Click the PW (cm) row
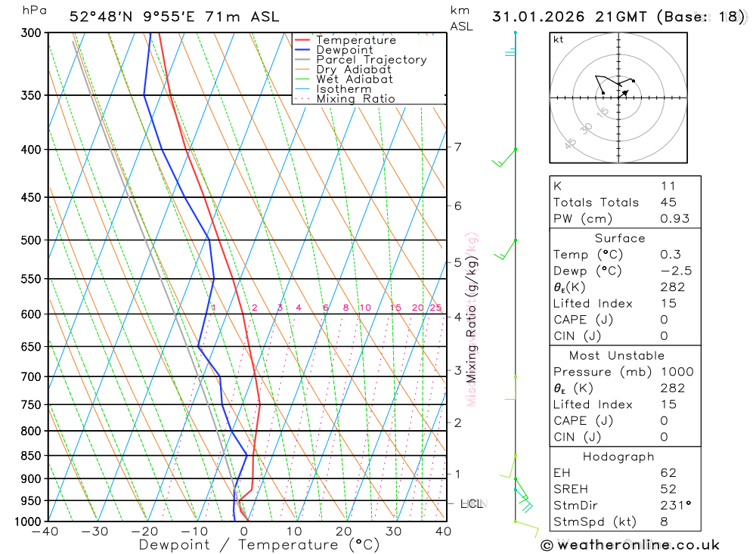 625,218
